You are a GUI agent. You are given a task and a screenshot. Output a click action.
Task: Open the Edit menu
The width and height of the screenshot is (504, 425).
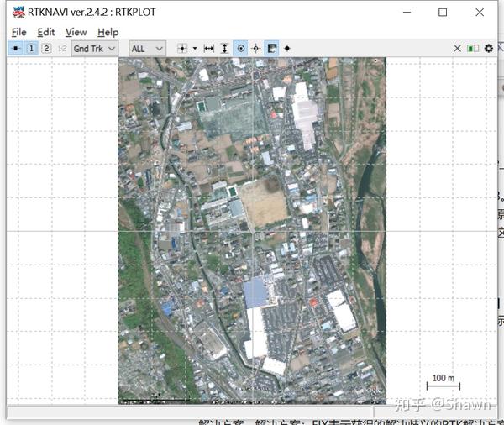coord(45,32)
